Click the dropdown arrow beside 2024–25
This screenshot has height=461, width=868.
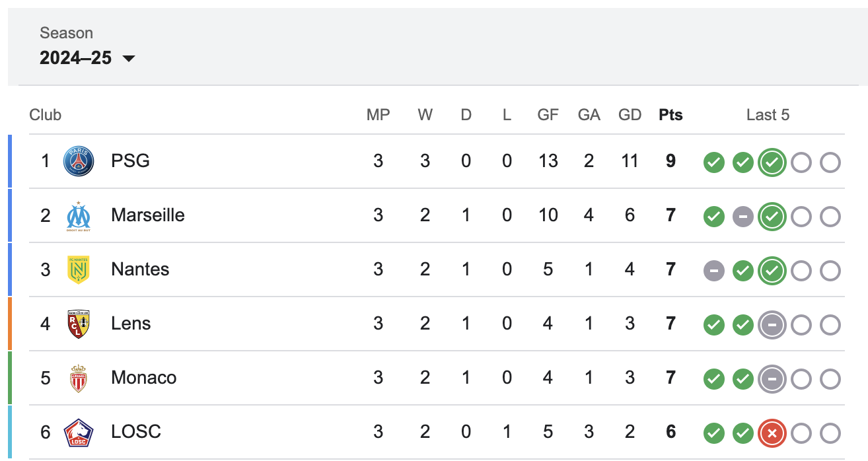point(129,59)
